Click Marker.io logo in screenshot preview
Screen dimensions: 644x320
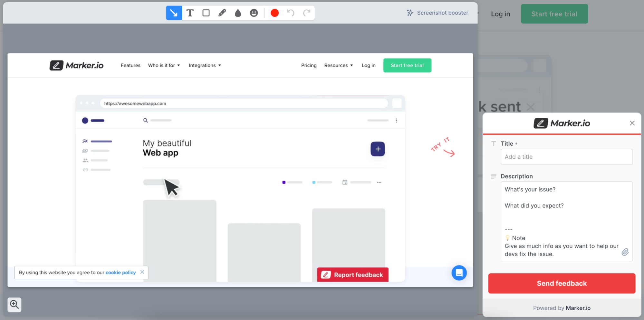click(x=76, y=65)
